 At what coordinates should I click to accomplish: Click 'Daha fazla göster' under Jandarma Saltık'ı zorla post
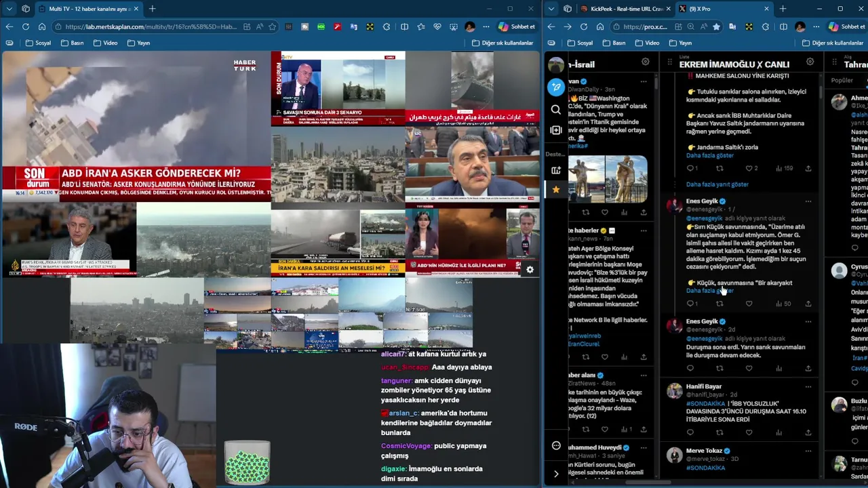coord(709,155)
